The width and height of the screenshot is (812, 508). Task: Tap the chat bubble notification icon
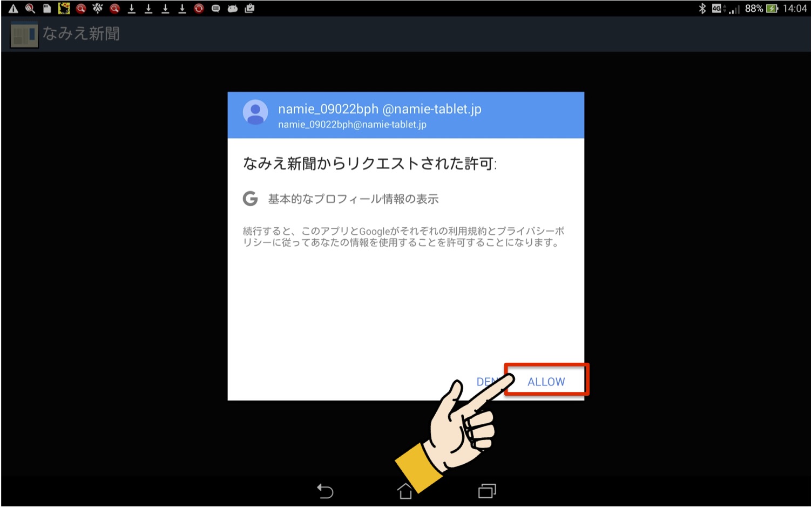click(215, 9)
